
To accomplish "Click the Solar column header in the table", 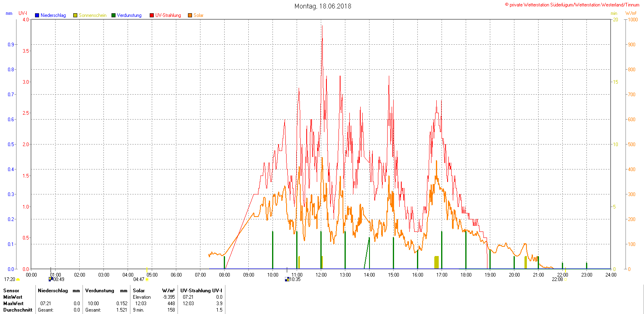I will (x=139, y=291).
